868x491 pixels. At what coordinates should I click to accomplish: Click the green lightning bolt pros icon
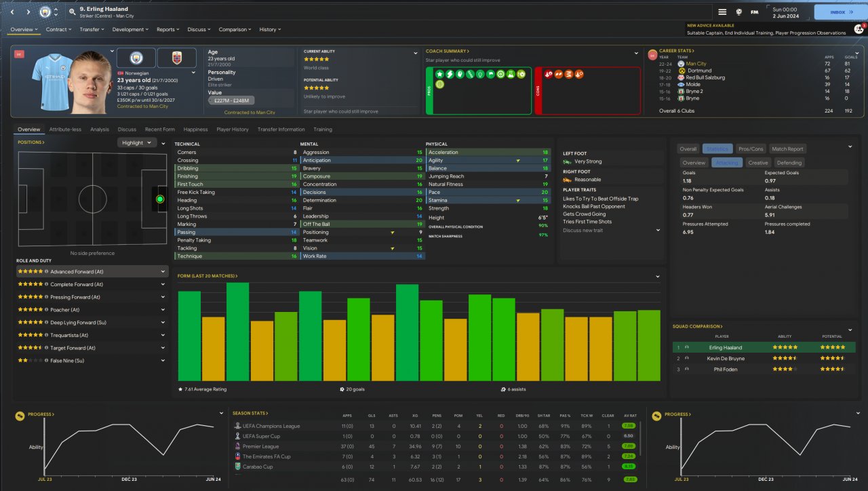450,73
